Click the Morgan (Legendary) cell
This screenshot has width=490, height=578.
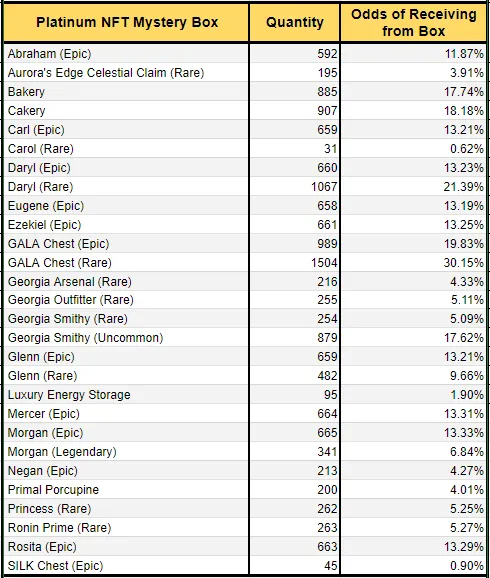point(126,452)
